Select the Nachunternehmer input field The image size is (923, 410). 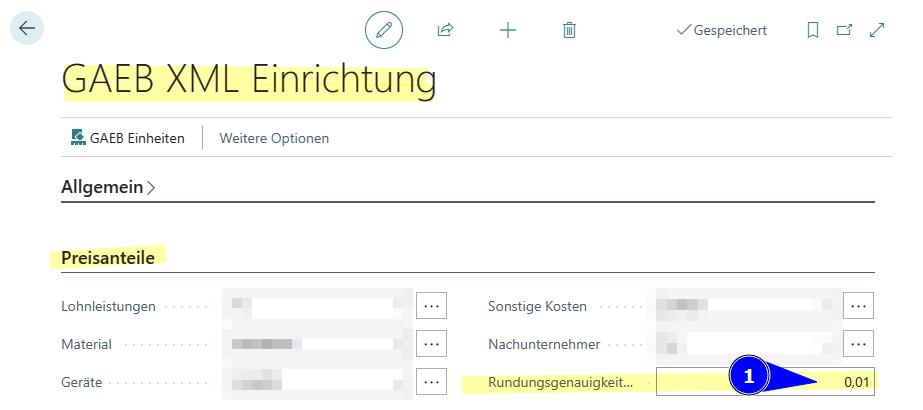[748, 344]
